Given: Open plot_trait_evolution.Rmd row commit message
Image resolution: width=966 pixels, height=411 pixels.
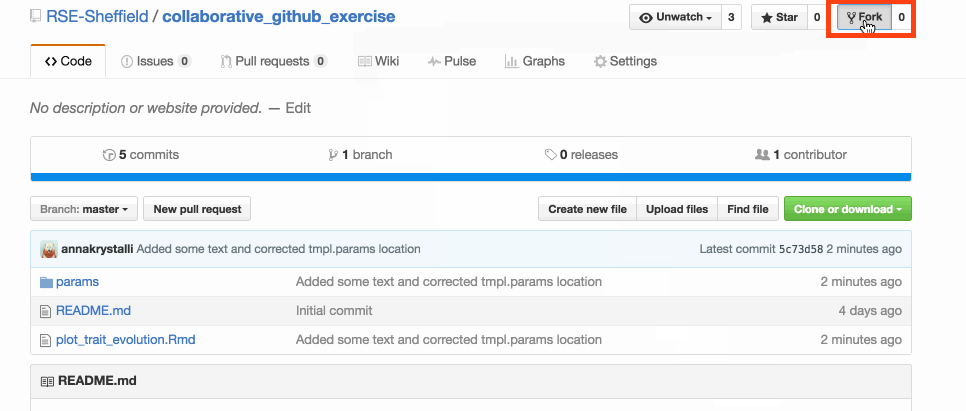Looking at the screenshot, I should (448, 340).
